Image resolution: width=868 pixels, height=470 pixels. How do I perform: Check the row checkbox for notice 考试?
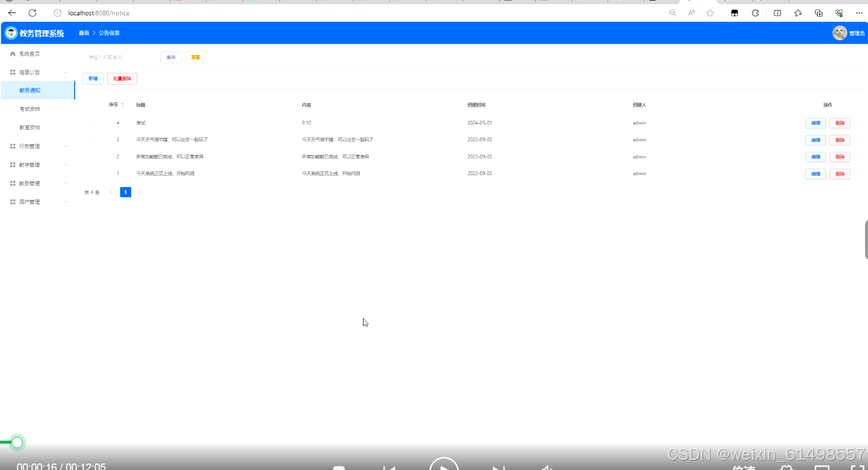tap(92, 123)
